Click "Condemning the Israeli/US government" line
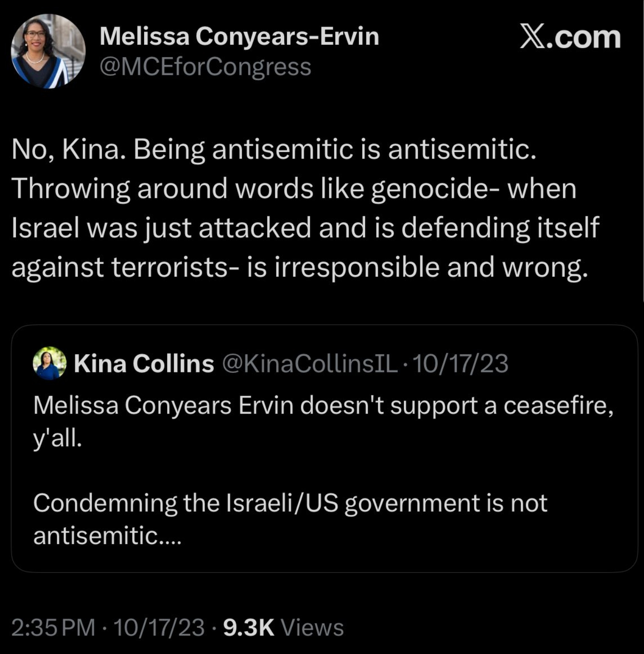644x654 pixels. point(290,503)
